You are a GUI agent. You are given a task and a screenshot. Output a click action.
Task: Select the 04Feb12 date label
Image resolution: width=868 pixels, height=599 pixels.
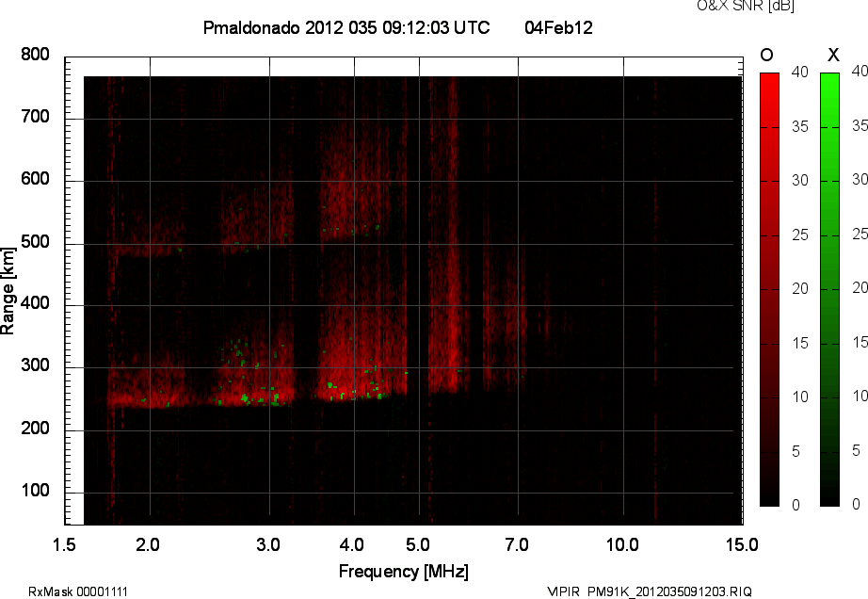pyautogui.click(x=558, y=28)
